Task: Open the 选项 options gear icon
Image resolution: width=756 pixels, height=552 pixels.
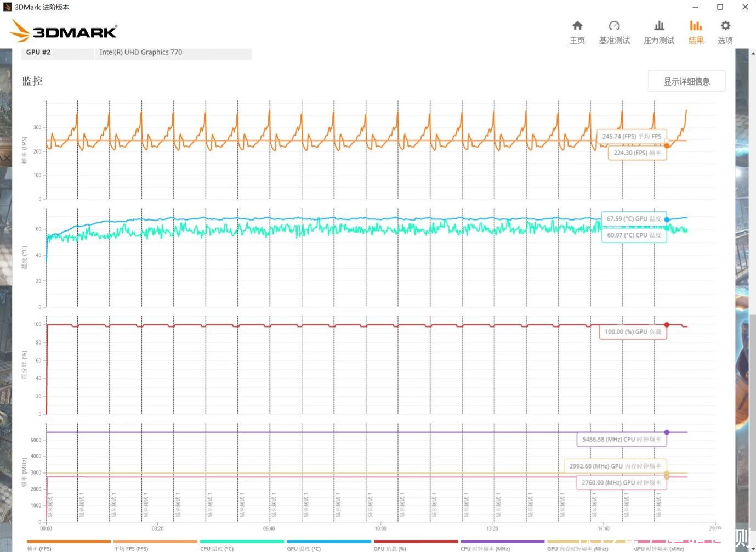Action: 725,26
